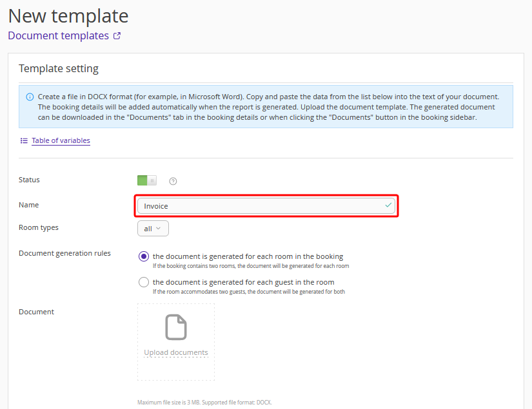Open the Room types "all" dropdown

point(153,229)
